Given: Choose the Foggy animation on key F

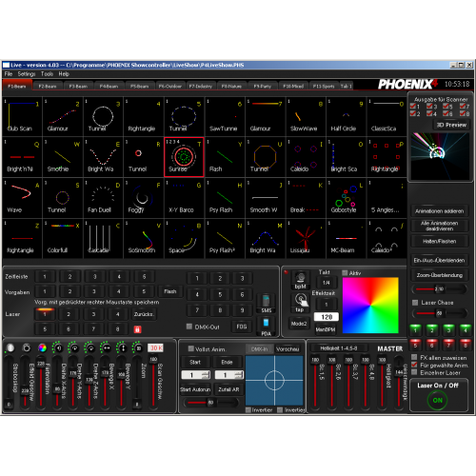Looking at the screenshot, I should [x=144, y=198].
